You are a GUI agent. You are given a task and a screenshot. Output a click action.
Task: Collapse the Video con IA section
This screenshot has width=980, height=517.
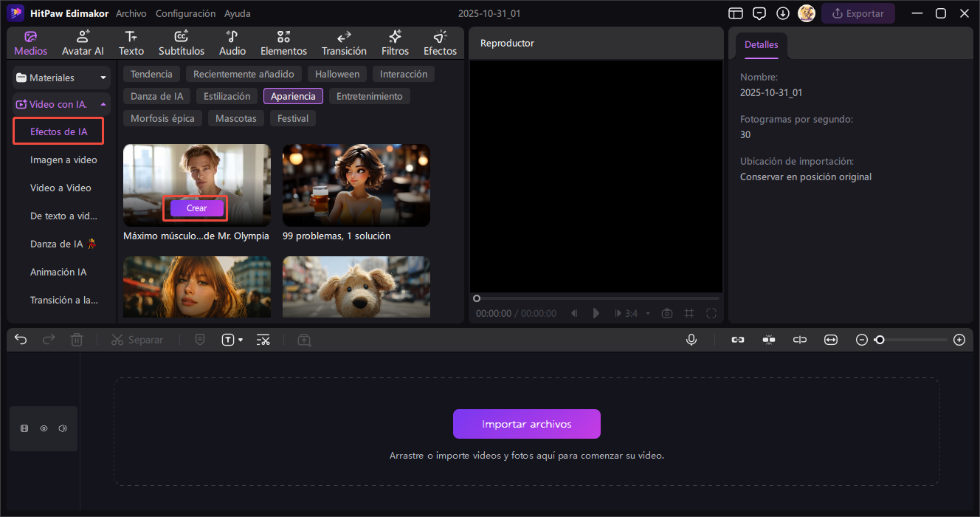103,104
